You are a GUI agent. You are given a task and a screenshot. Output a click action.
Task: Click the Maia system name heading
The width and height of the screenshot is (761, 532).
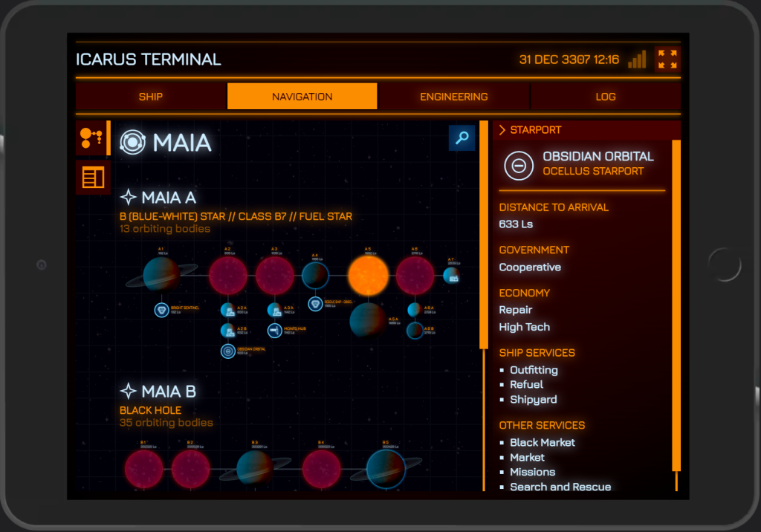(x=182, y=143)
